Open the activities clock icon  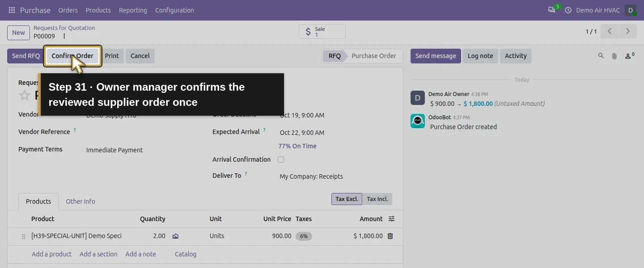(568, 10)
